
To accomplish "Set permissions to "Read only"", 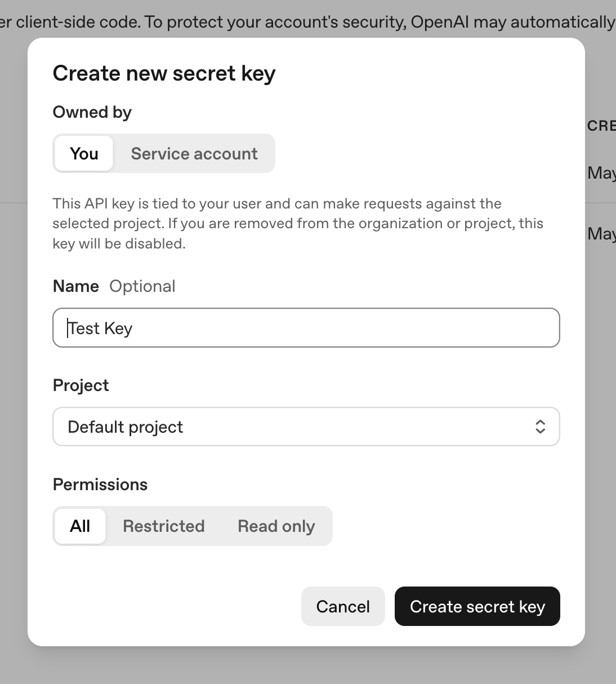I will click(276, 526).
